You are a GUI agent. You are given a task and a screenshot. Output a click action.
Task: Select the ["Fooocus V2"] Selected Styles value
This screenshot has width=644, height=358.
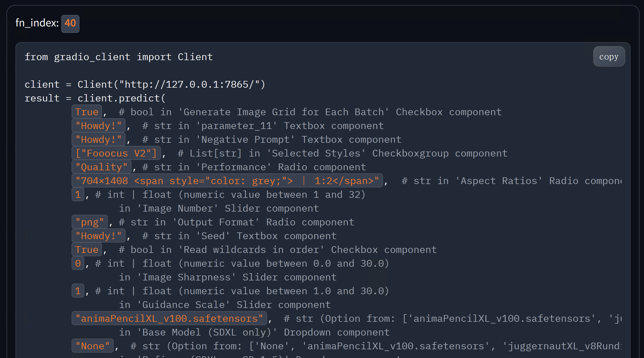[x=116, y=153]
